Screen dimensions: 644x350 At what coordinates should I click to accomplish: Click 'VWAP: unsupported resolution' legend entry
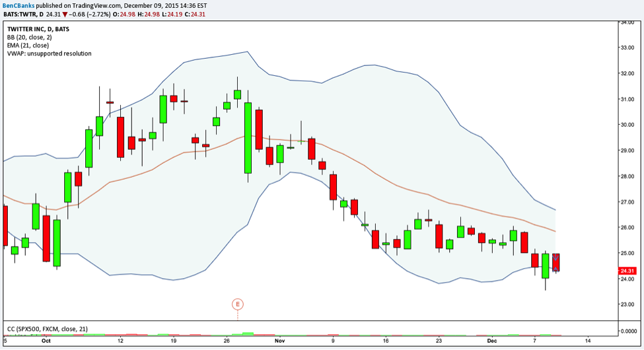click(50, 53)
